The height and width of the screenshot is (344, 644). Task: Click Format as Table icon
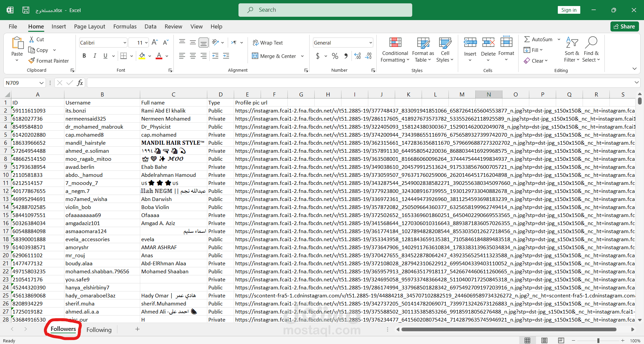[x=423, y=43]
